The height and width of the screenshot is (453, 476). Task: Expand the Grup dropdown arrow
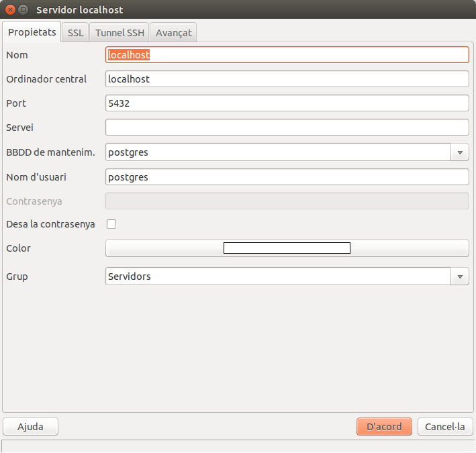tap(460, 276)
